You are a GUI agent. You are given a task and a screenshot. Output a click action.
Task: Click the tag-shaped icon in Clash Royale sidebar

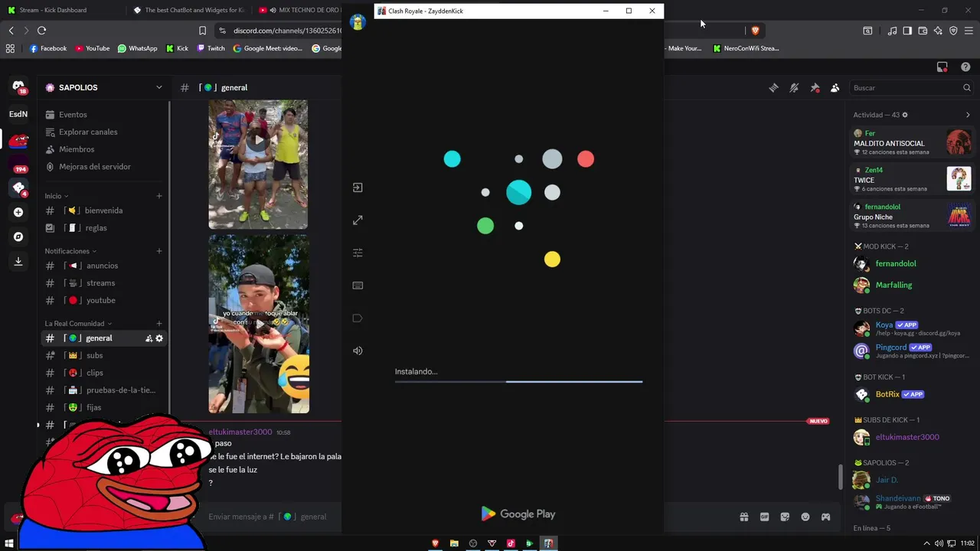[358, 318]
